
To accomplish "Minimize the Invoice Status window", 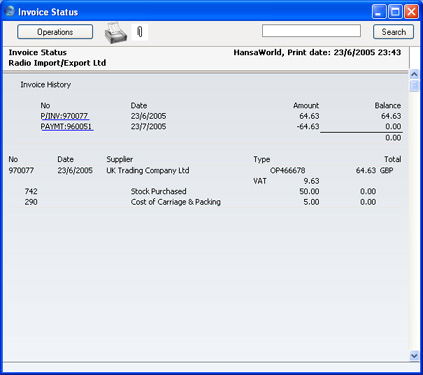I will 379,12.
